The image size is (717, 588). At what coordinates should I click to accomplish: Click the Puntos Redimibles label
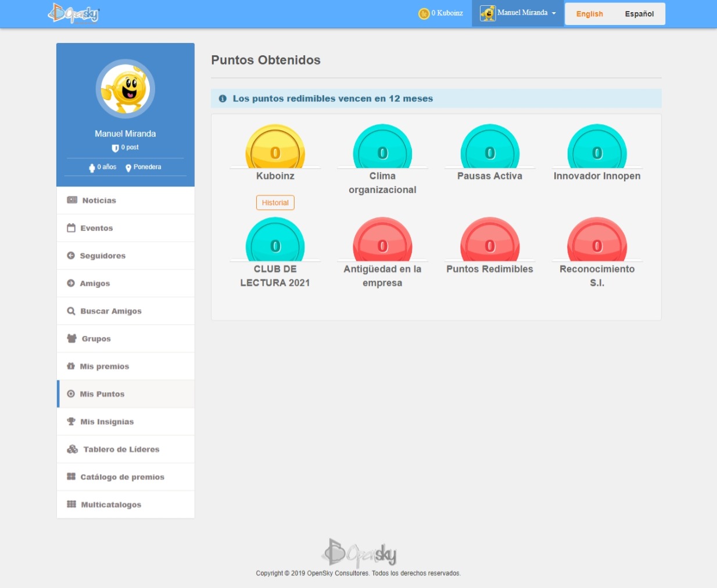click(490, 269)
